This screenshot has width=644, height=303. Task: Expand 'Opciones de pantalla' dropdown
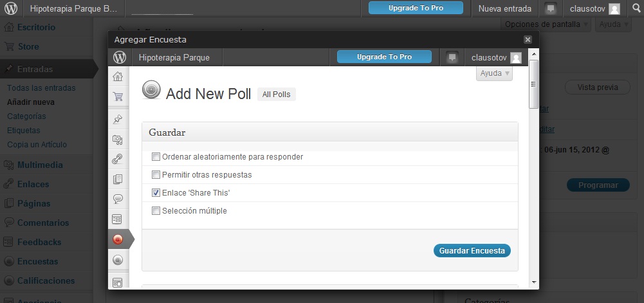tap(546, 24)
